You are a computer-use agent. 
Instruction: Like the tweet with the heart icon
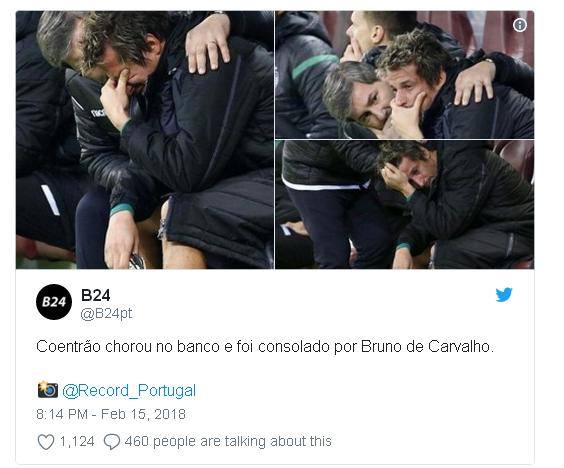click(46, 441)
